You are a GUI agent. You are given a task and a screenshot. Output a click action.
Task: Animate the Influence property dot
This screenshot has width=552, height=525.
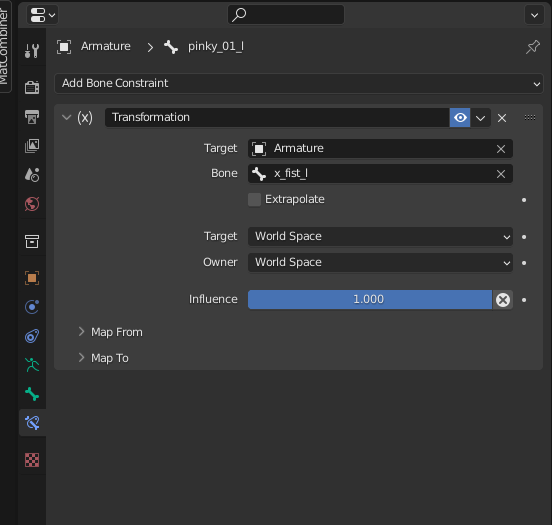coord(524,300)
